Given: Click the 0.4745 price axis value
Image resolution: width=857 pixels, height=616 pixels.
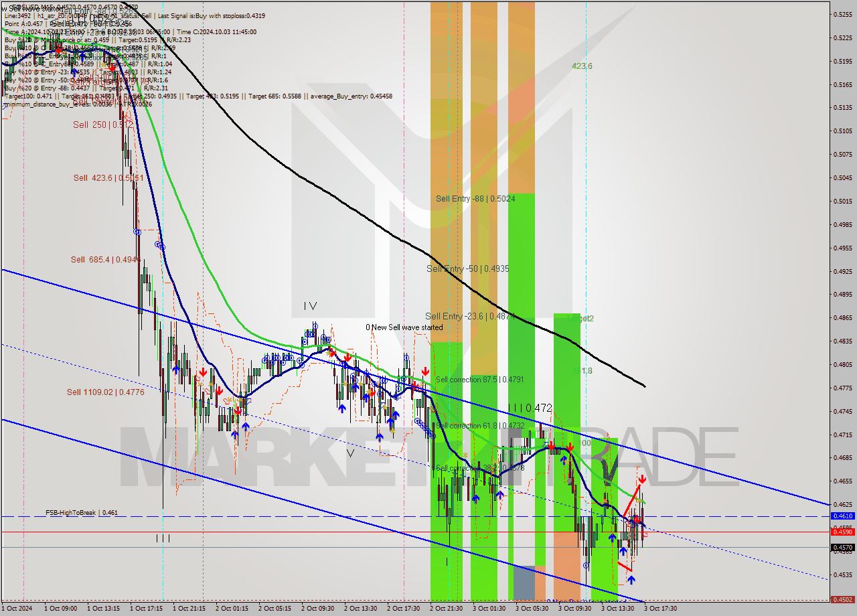Looking at the screenshot, I should click(842, 411).
